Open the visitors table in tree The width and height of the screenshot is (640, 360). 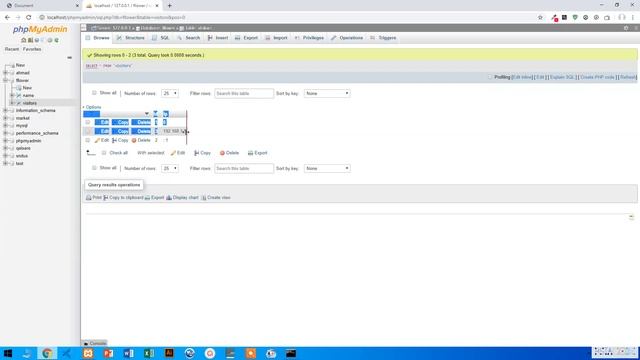(x=29, y=103)
